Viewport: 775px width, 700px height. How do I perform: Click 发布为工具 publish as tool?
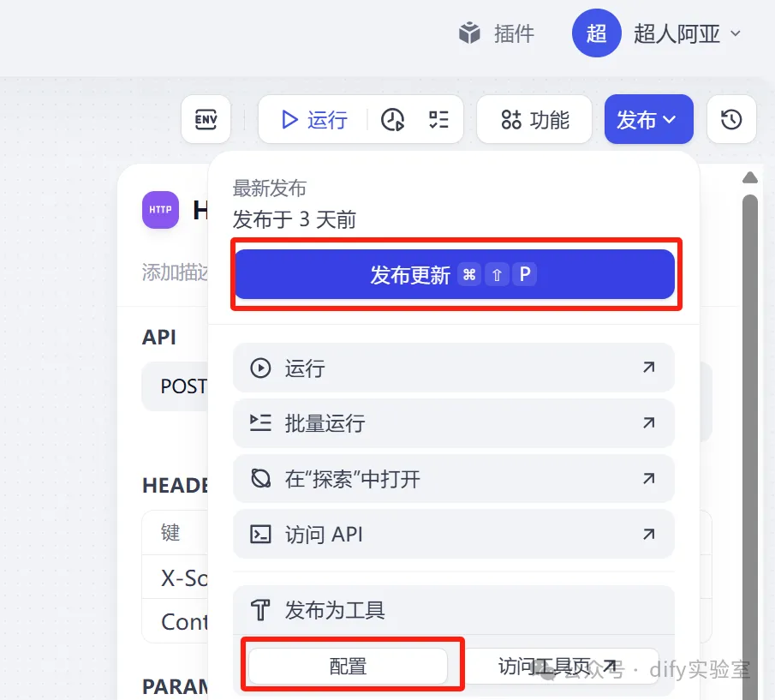[453, 609]
